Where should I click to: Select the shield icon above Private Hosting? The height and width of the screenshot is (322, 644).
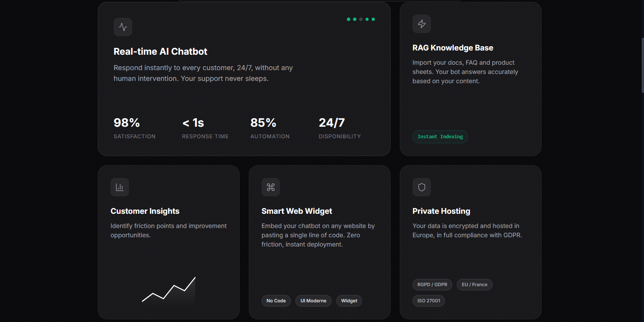422,187
